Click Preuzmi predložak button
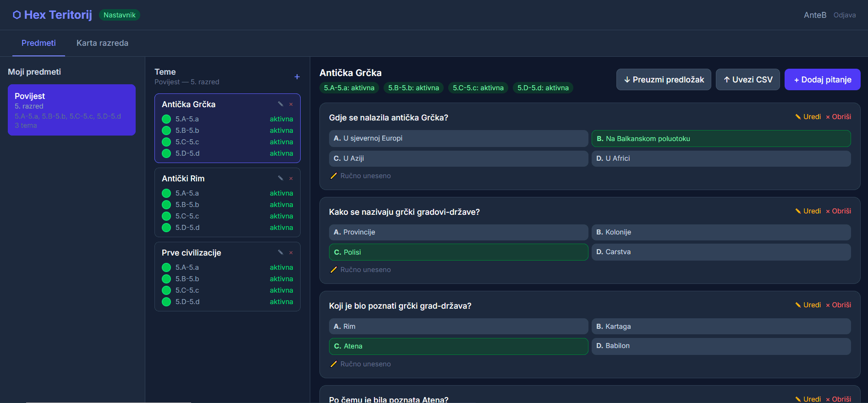868x403 pixels. pyautogui.click(x=664, y=80)
